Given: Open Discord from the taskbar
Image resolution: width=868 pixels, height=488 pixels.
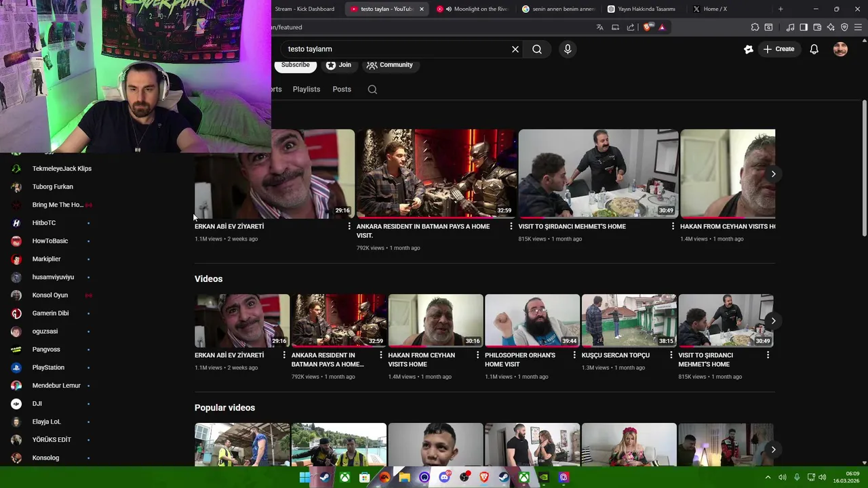Looking at the screenshot, I should click(444, 477).
